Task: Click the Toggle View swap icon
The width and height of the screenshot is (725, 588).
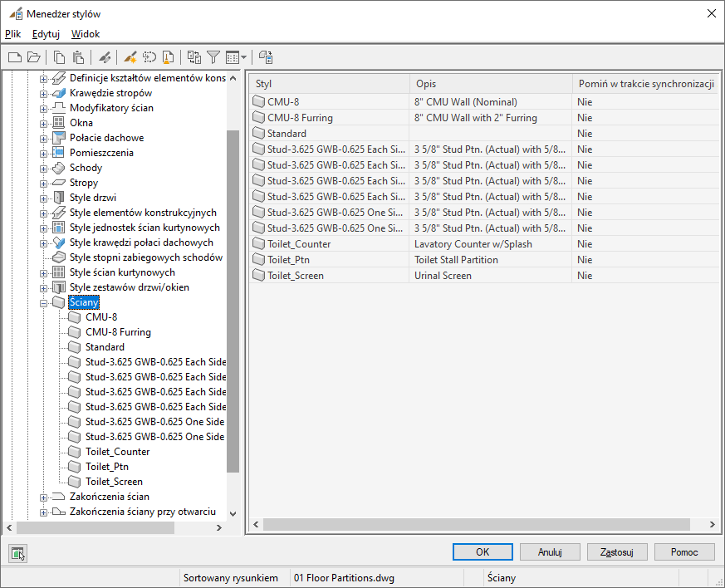Action: tap(193, 57)
